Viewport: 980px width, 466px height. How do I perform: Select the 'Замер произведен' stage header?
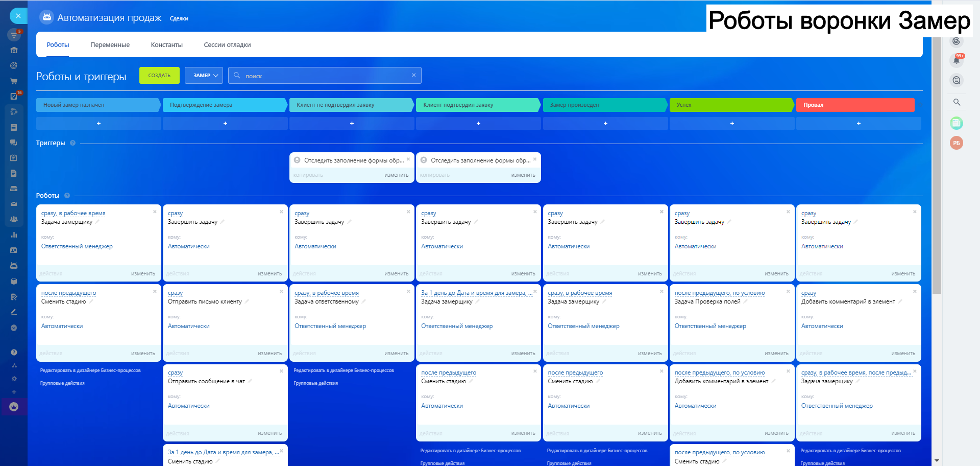pyautogui.click(x=605, y=105)
